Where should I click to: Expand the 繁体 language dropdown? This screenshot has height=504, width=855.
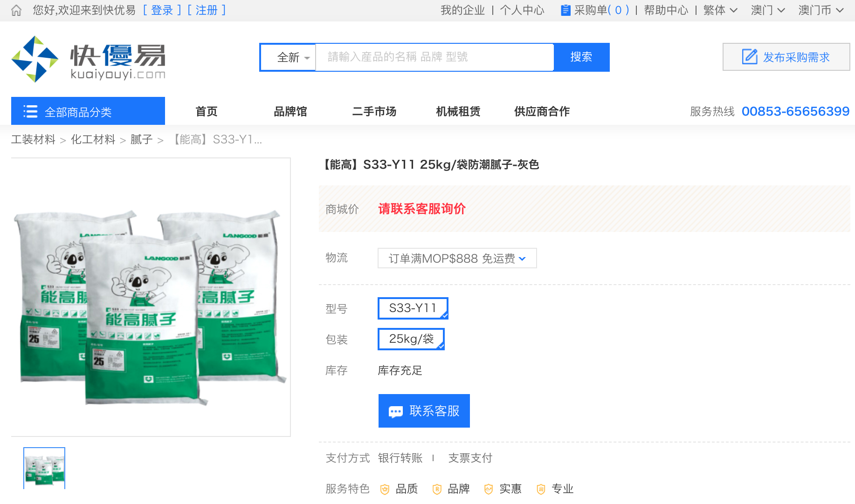point(719,10)
